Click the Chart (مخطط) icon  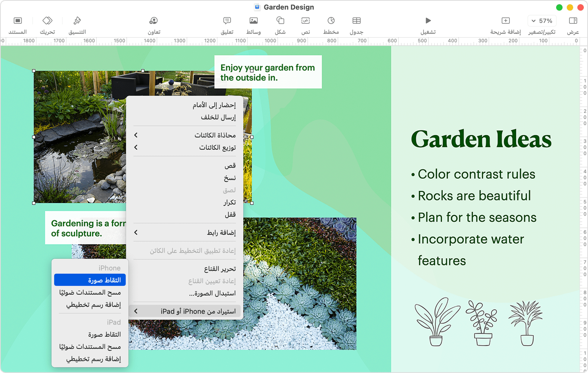pos(331,21)
